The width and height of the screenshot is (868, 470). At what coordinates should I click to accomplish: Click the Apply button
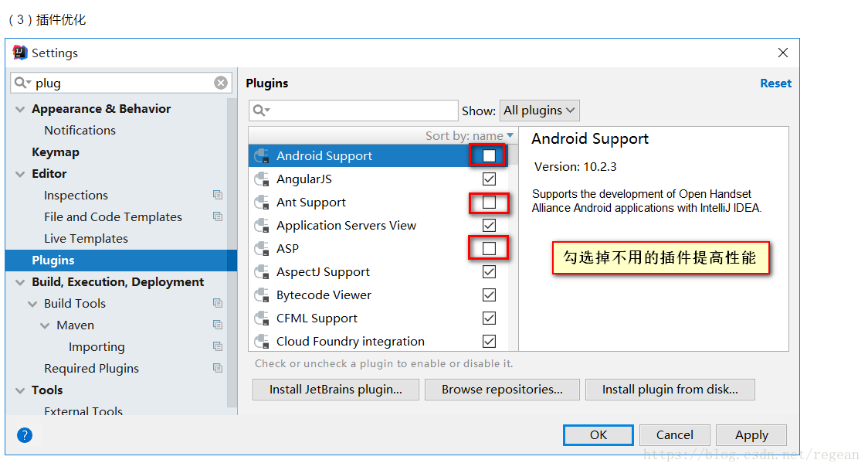click(751, 435)
